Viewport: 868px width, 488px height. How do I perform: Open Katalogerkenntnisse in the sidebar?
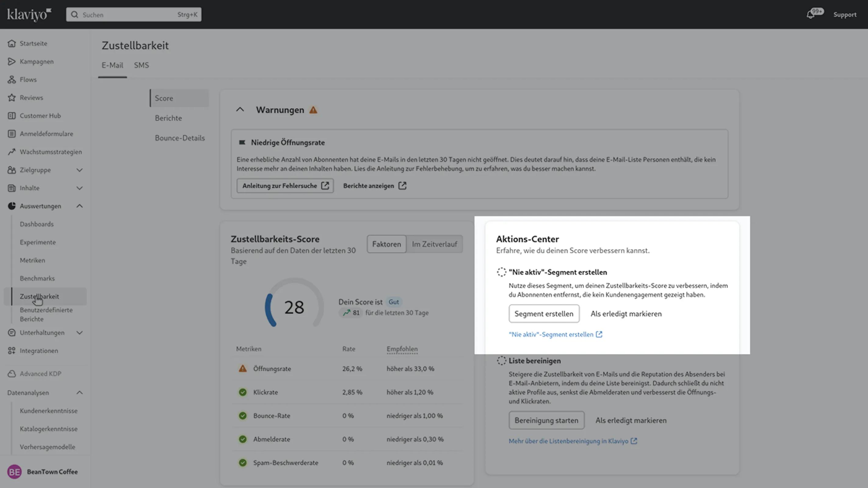[x=49, y=429]
